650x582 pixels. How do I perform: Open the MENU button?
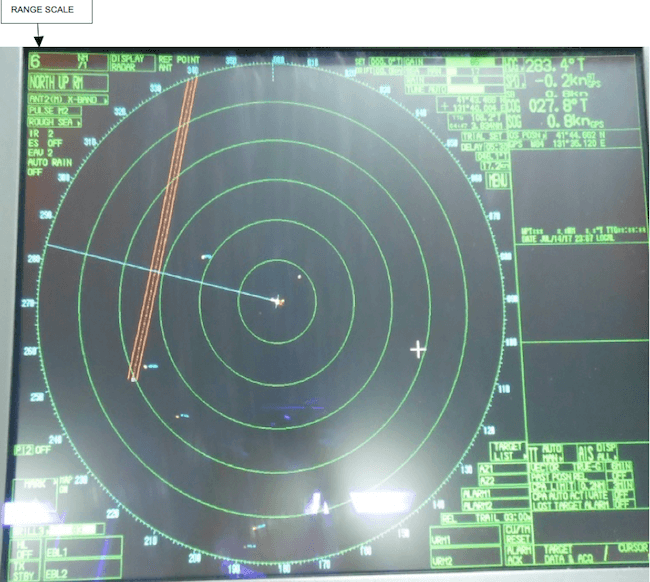498,180
